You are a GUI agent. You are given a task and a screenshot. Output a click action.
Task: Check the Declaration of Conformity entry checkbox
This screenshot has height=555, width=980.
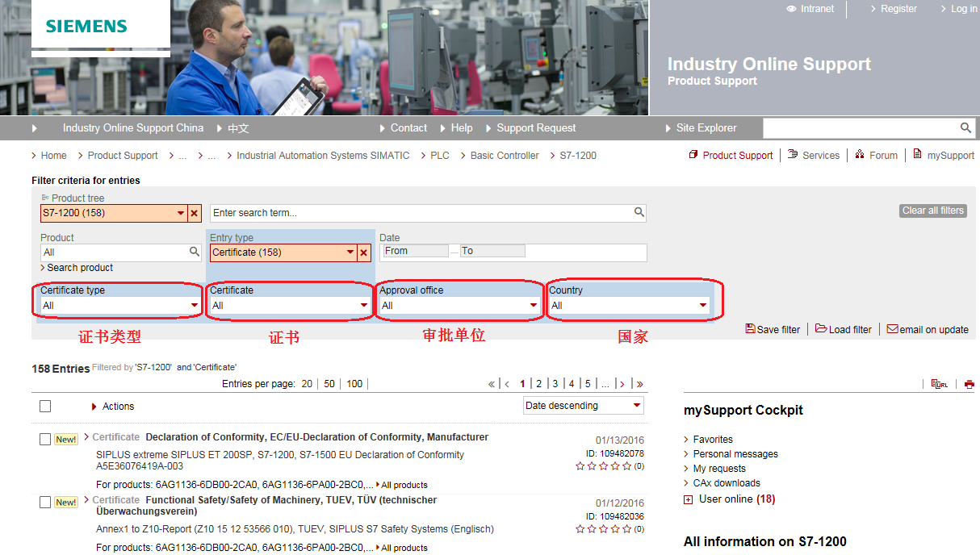tap(45, 439)
